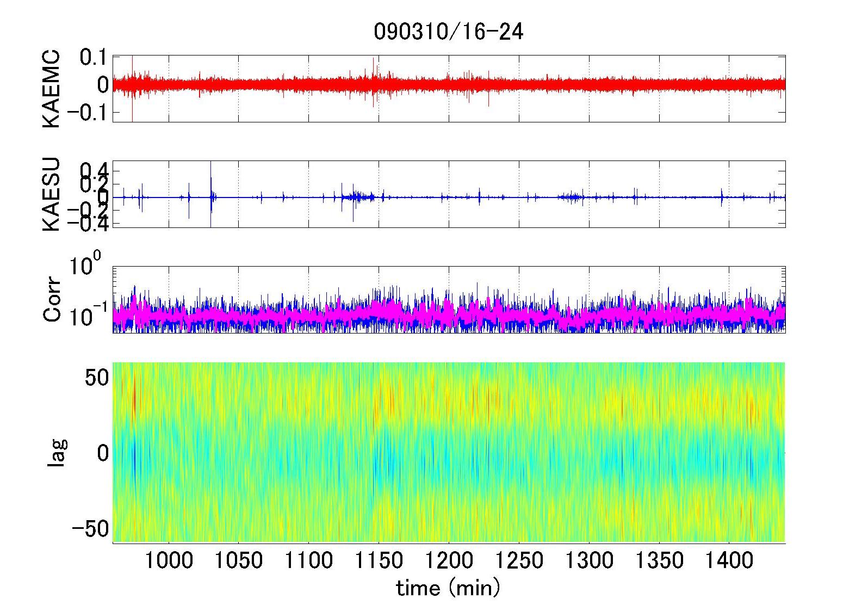Click the KAESU y-axis label
Screen dimensions: 868x611
[52, 195]
